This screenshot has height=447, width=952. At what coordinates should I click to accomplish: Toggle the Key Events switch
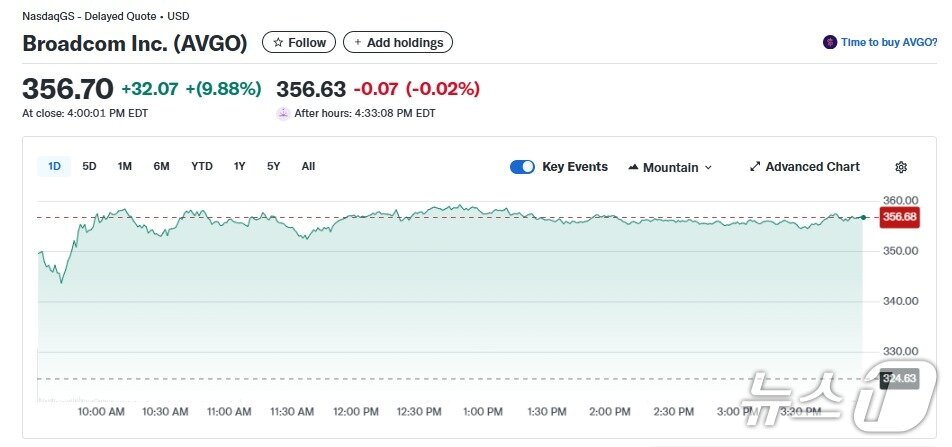(x=522, y=167)
